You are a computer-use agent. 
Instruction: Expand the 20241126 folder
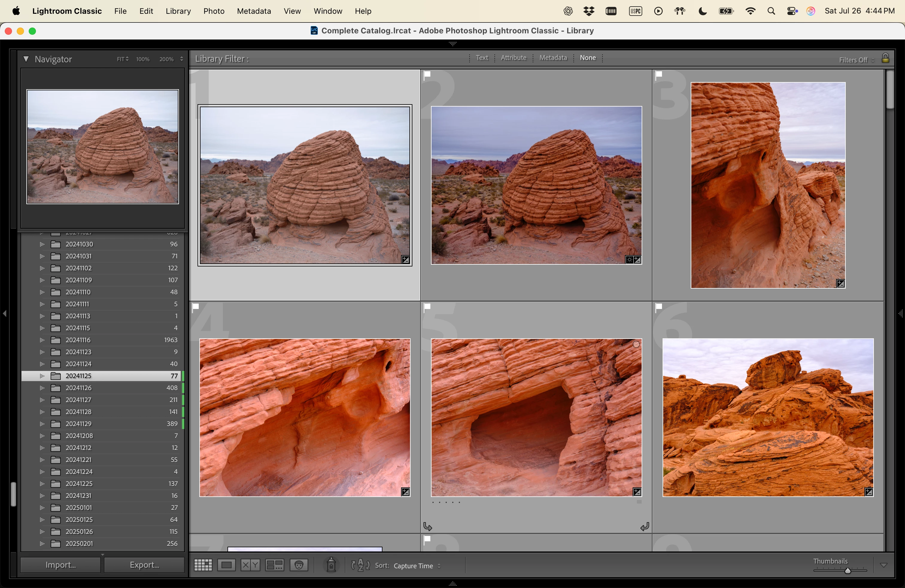tap(42, 388)
